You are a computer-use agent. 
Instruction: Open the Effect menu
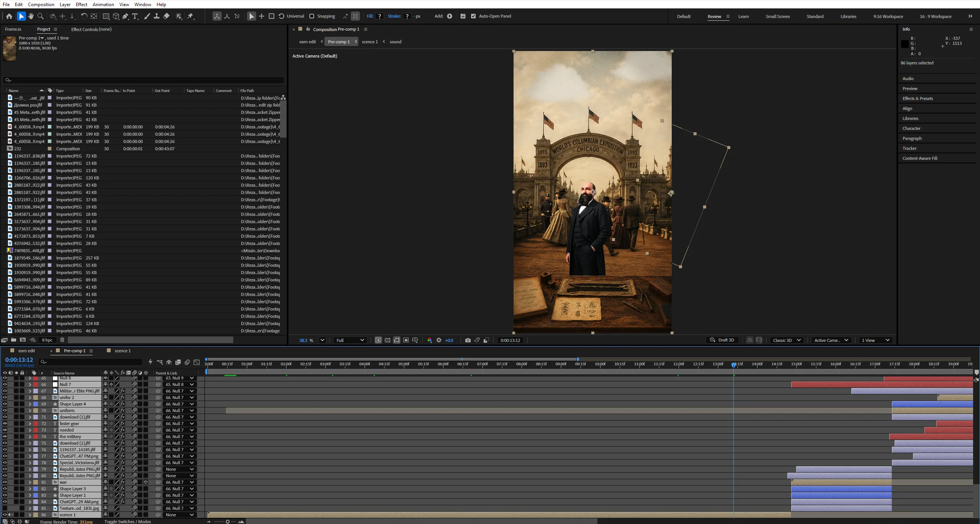[81, 4]
